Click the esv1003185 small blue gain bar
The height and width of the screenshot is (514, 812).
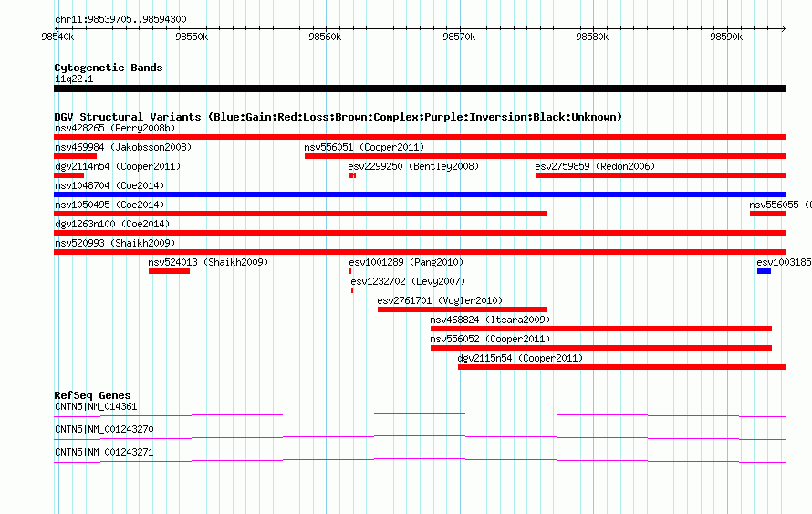pos(764,271)
